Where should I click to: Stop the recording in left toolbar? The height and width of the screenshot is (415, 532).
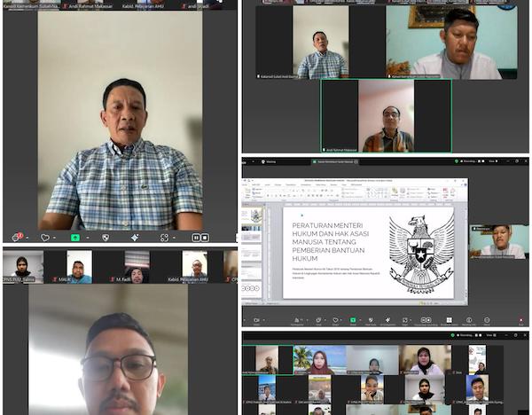(205, 238)
